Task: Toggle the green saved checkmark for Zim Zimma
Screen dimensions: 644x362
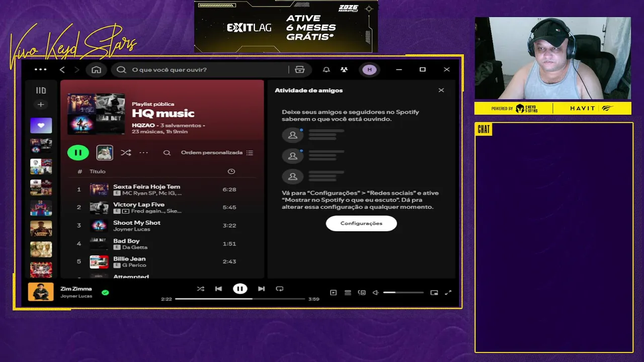Action: point(105,292)
